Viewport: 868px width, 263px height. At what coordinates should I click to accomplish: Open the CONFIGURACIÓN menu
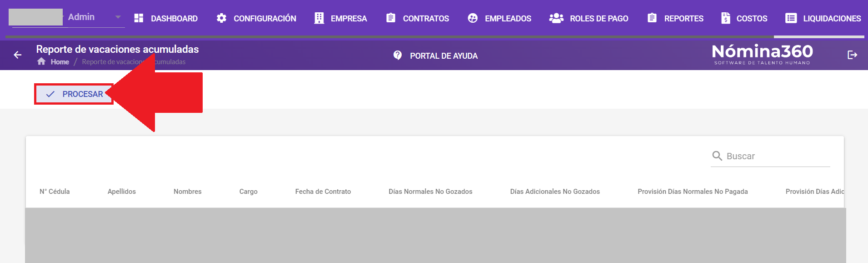(x=265, y=19)
